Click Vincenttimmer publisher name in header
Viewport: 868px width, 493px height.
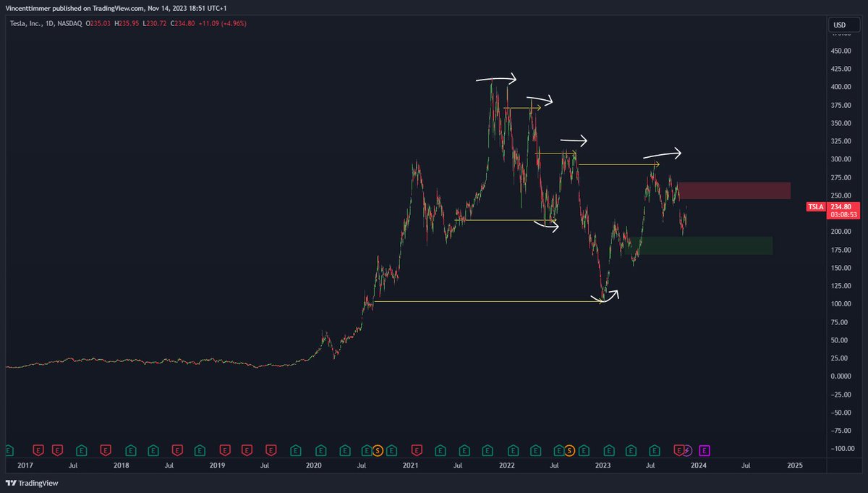pos(28,9)
